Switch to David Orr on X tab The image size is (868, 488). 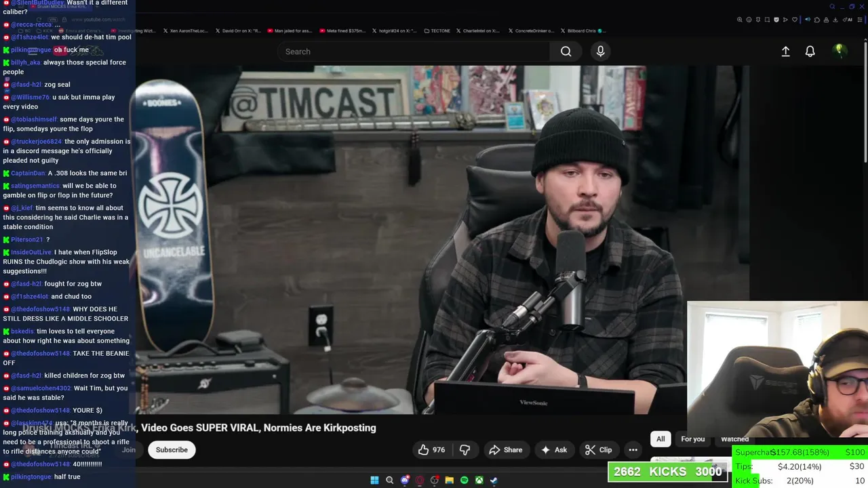[x=237, y=30]
